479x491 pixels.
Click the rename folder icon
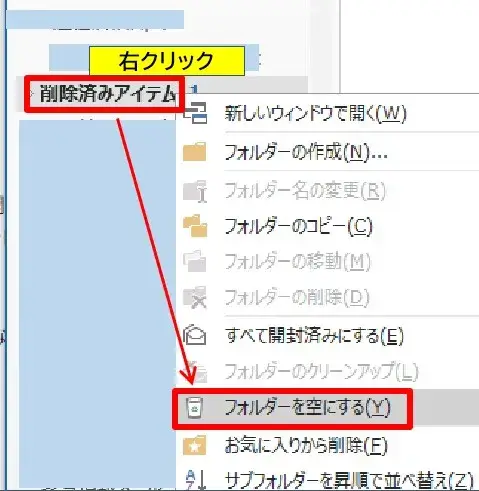click(195, 191)
